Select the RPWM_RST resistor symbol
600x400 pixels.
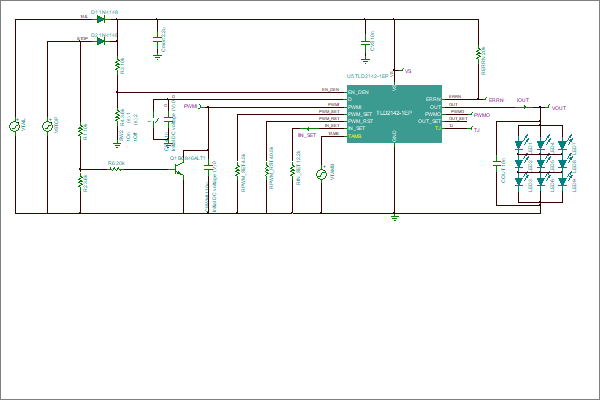coord(266,170)
